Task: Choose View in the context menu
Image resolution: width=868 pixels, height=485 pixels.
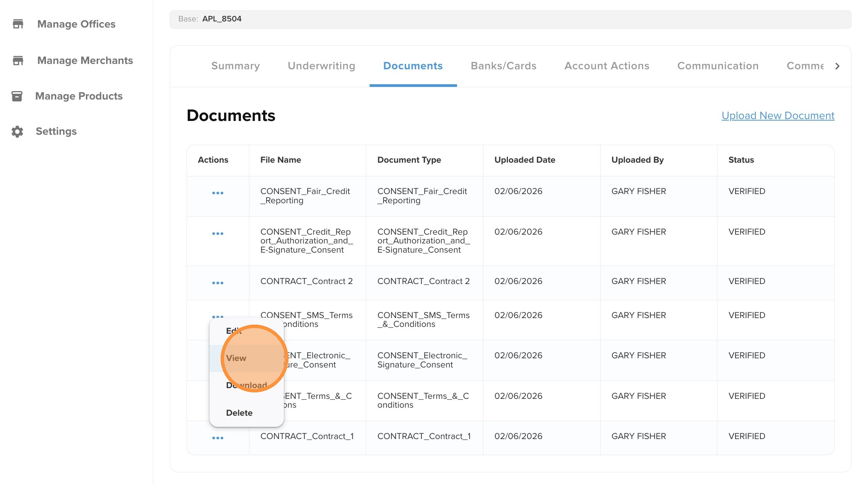Action: [246, 358]
